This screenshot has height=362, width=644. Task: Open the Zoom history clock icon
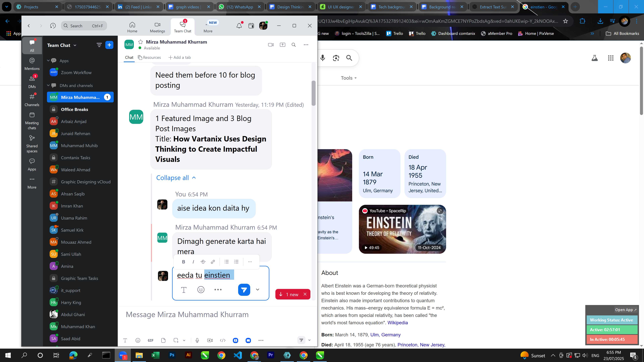tap(53, 25)
